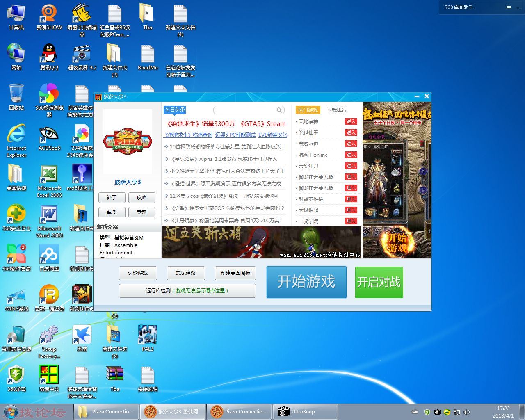Open the Tba folder on desktop

(x=147, y=17)
